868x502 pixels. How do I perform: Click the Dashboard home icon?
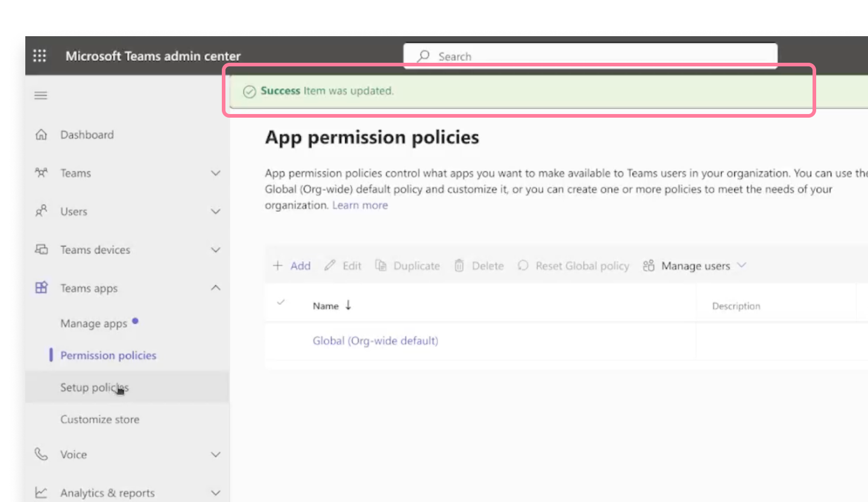pyautogui.click(x=41, y=135)
